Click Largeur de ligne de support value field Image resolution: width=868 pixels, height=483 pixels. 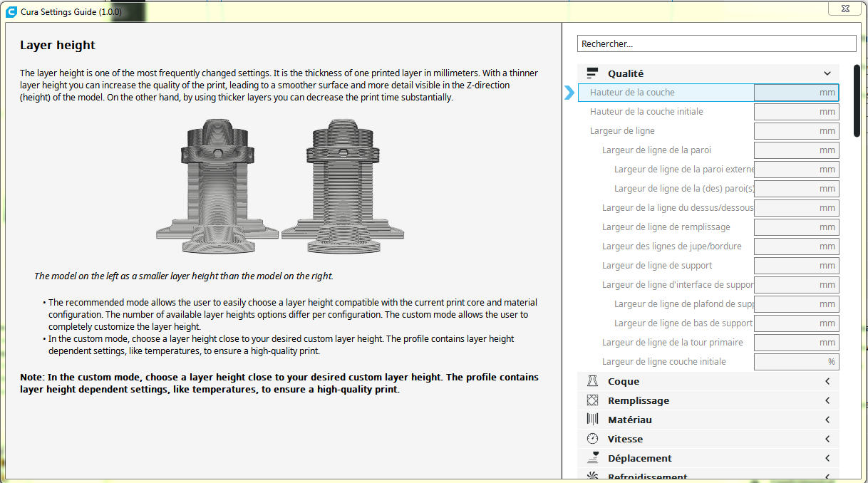pos(797,266)
